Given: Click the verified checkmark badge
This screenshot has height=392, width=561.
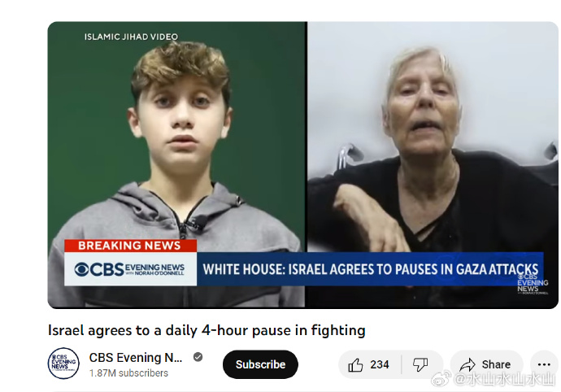Looking at the screenshot, I should [198, 357].
